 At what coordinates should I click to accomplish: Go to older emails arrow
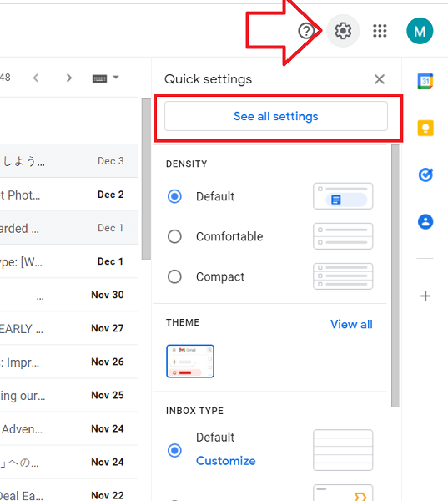coord(68,78)
